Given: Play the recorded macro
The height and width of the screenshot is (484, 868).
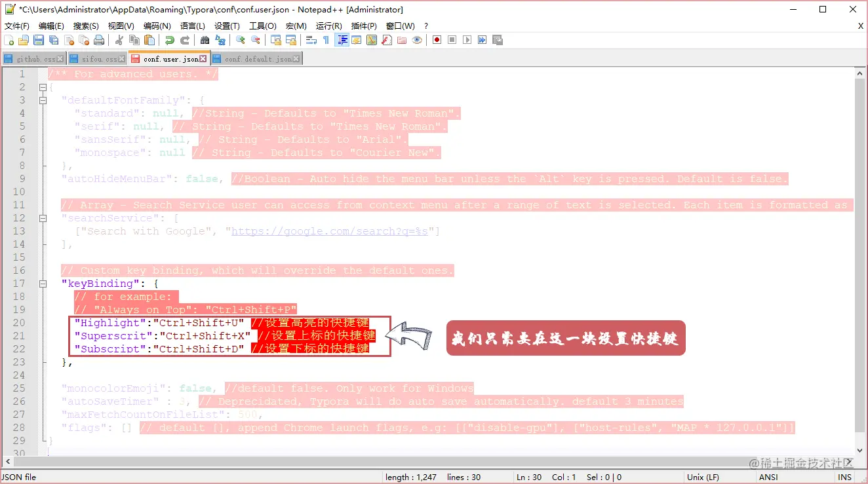Looking at the screenshot, I should 466,40.
